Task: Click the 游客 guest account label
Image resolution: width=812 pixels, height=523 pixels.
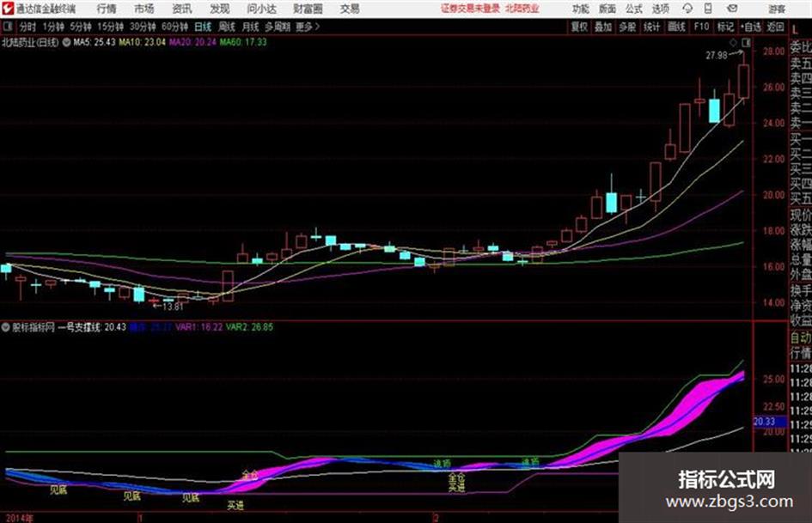Action: (x=776, y=9)
